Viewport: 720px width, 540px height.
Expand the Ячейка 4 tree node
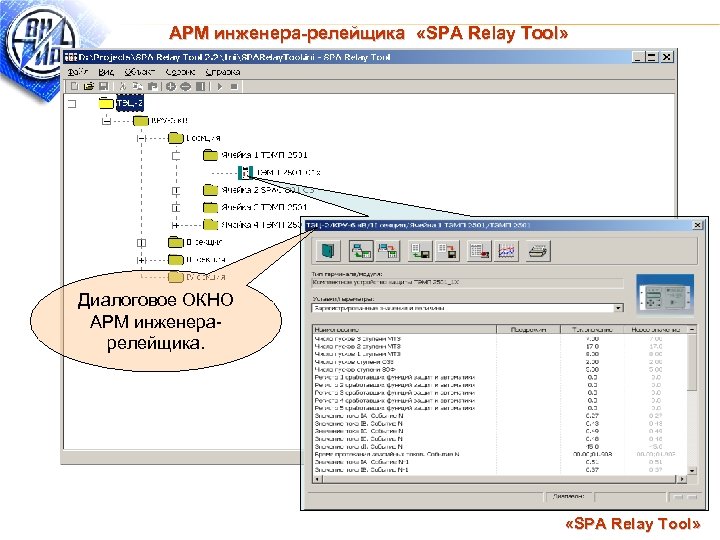coord(176,225)
